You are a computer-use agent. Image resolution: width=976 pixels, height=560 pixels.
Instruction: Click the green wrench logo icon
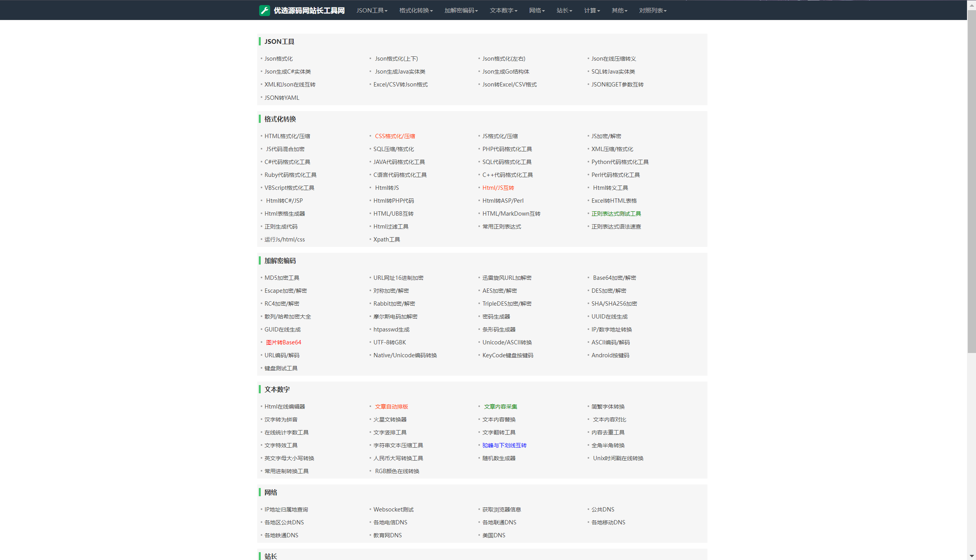pos(264,11)
